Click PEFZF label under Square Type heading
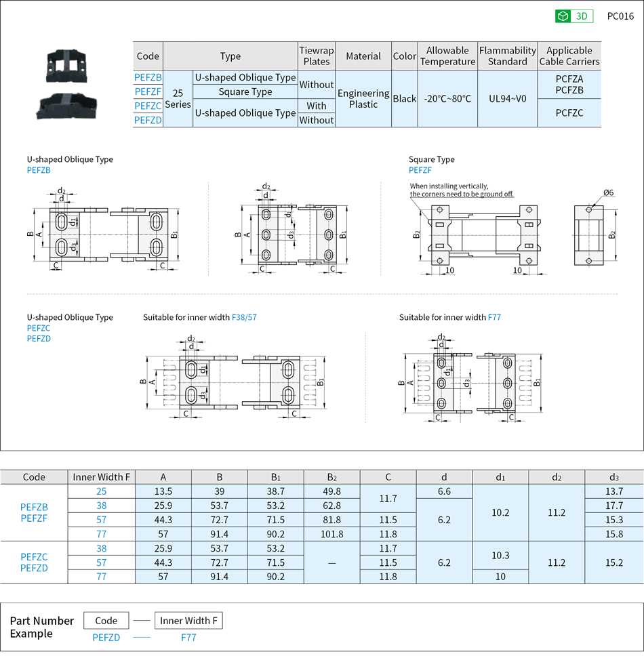The image size is (644, 656). (420, 170)
